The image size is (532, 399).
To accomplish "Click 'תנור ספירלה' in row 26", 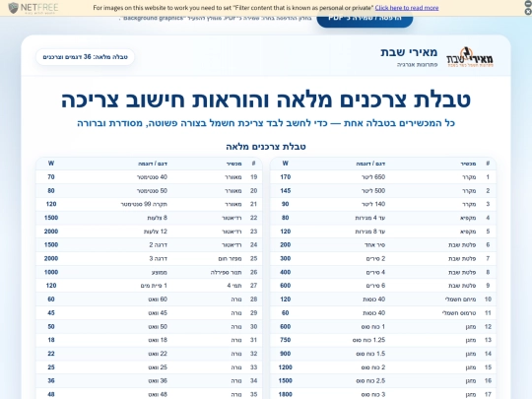I will coord(226,272).
